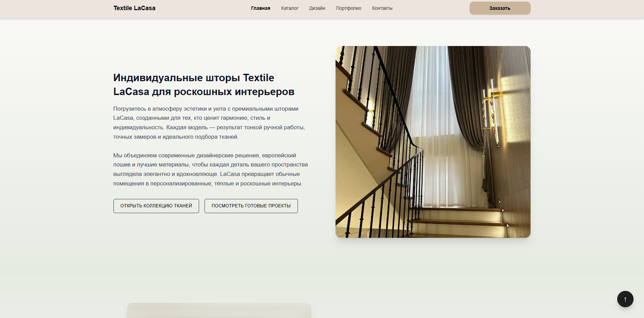644x318 pixels.
Task: Click the paragraph starting with Мы объединяем
Action: coord(210,169)
